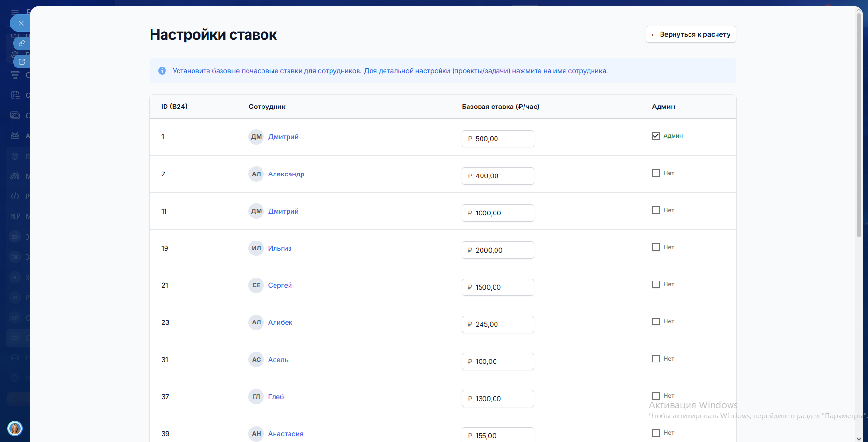Click the MCP icon in the background sidebar
The image size is (868, 442).
15,216
